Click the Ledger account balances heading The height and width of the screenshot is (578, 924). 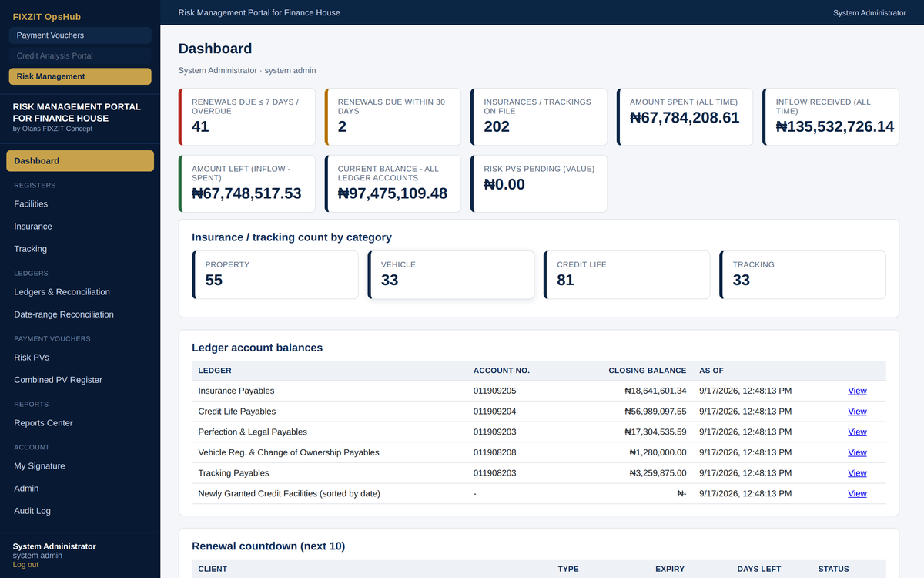pos(257,348)
